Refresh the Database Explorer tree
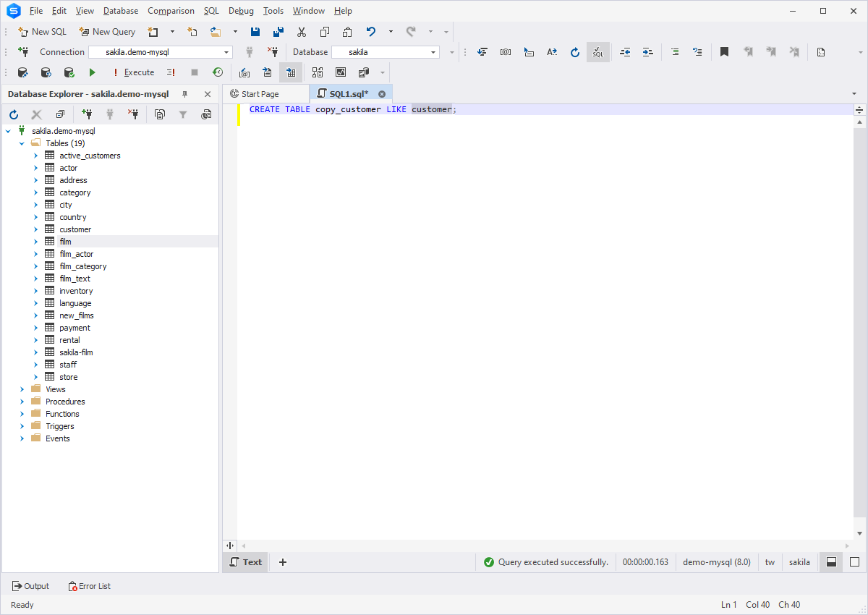The image size is (868, 615). pyautogui.click(x=14, y=114)
